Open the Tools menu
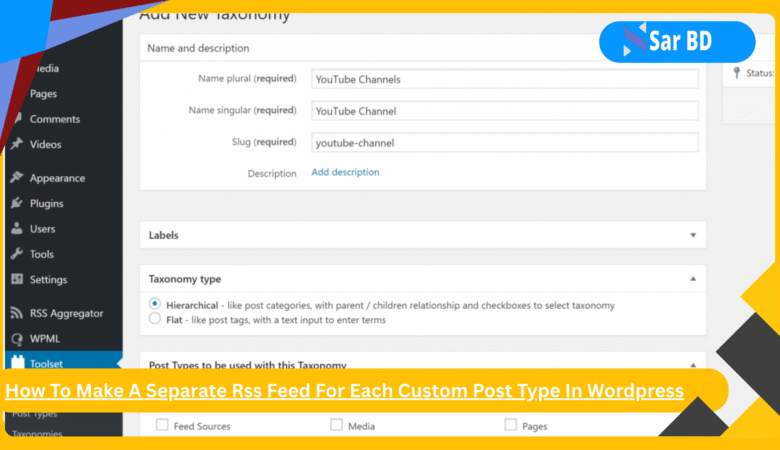 (x=41, y=254)
